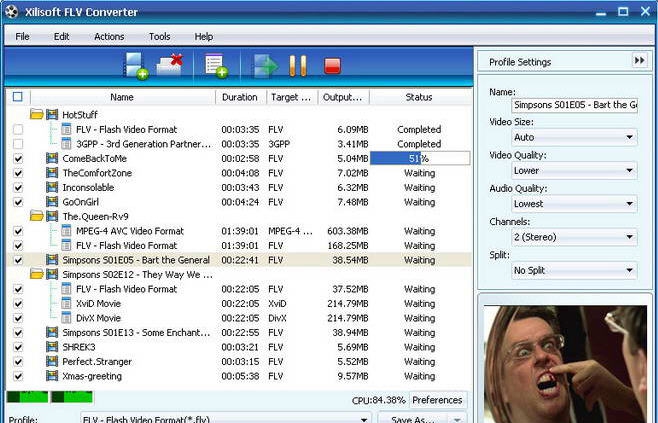Click profile icon of MPEG-4 AVC Video Format

[66, 231]
